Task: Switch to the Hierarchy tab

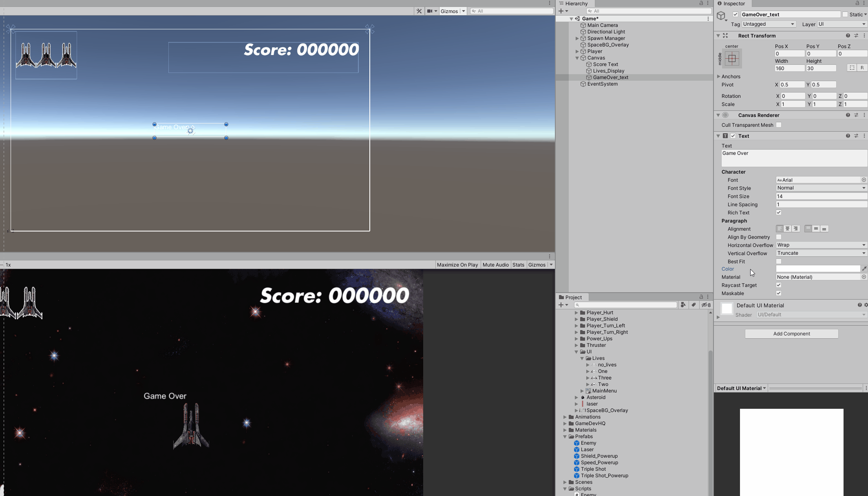Action: [576, 4]
